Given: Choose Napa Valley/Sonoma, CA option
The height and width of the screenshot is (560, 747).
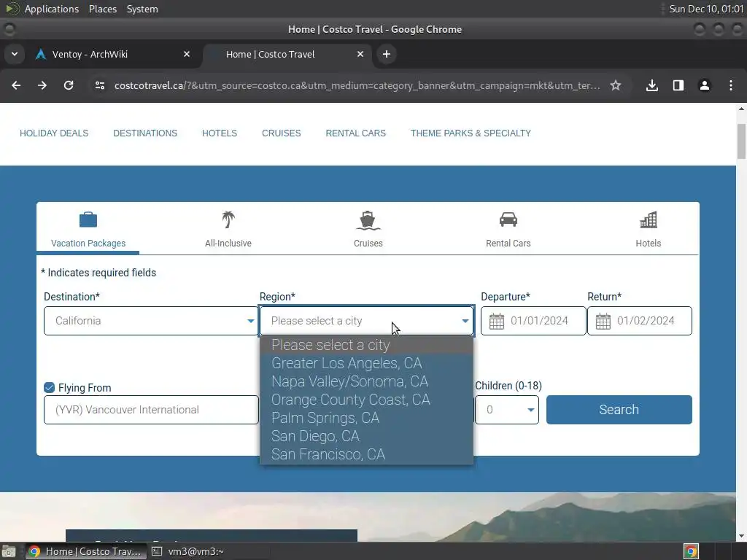Looking at the screenshot, I should coord(366,381).
